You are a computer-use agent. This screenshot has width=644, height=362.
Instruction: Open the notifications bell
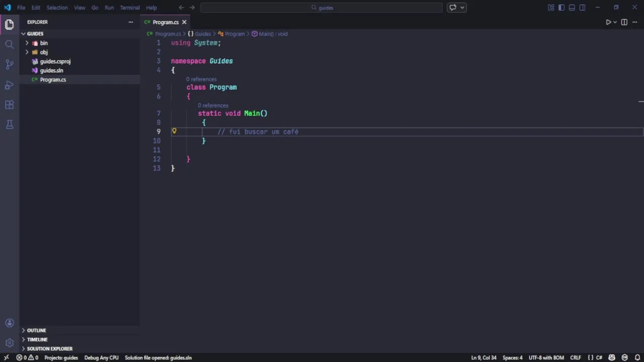tap(637, 358)
